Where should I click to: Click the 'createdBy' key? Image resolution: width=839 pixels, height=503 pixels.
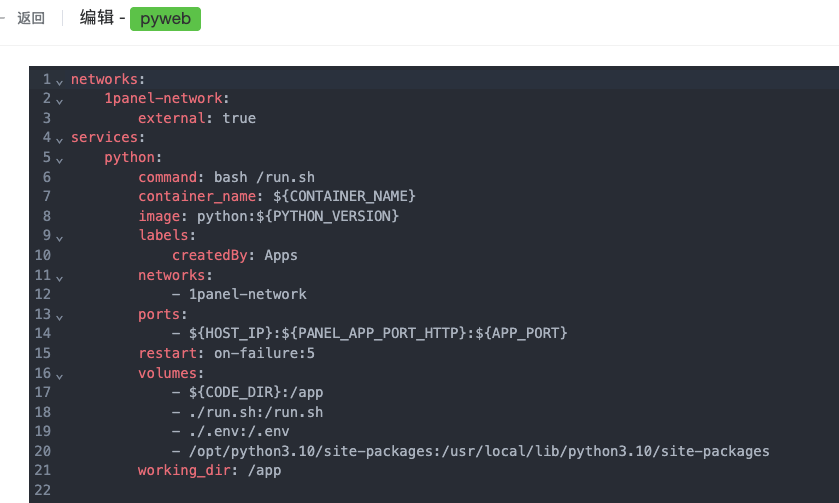(x=210, y=255)
